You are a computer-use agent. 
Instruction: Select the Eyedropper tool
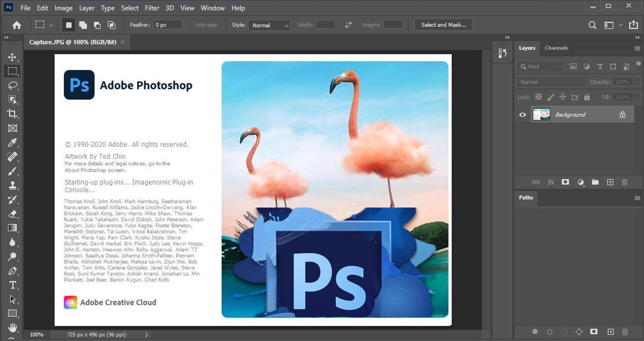12,142
